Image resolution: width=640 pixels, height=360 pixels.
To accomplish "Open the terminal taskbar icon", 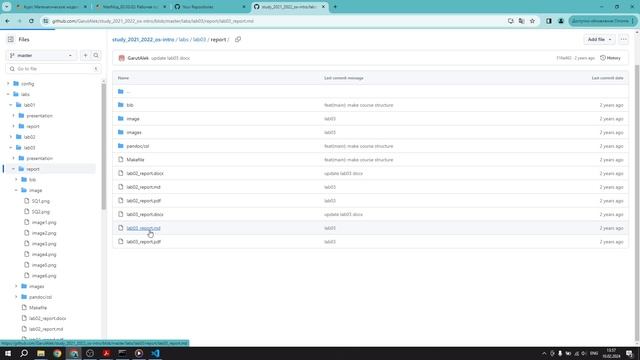I will coord(122,353).
